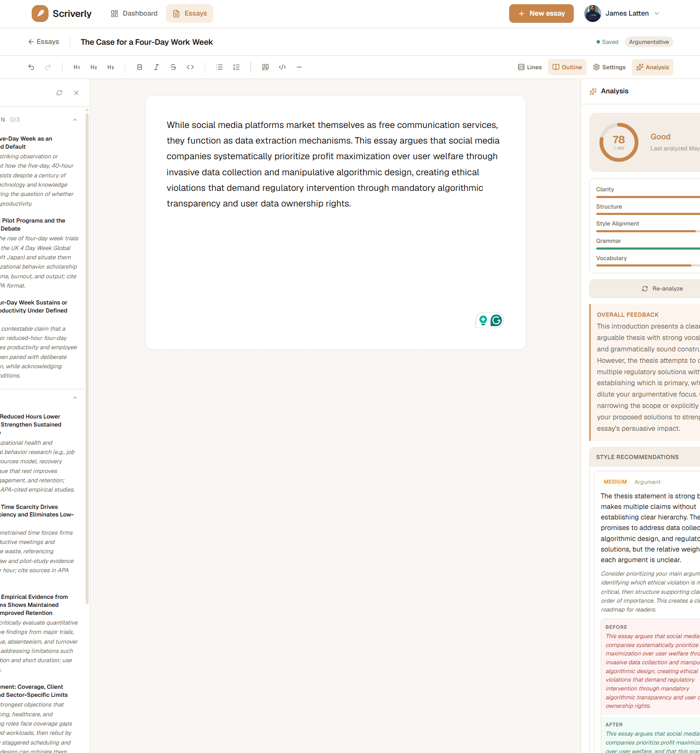Screen dimensions: 700x753
Task: Click the essay title text
Action: click(147, 42)
